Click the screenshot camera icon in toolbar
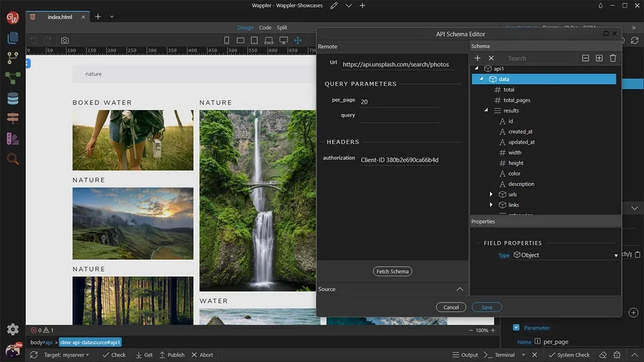This screenshot has height=362, width=644. 64,41
